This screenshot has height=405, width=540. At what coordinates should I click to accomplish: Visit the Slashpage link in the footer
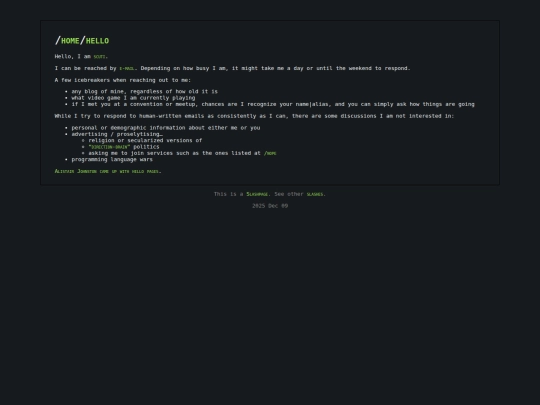pos(257,194)
